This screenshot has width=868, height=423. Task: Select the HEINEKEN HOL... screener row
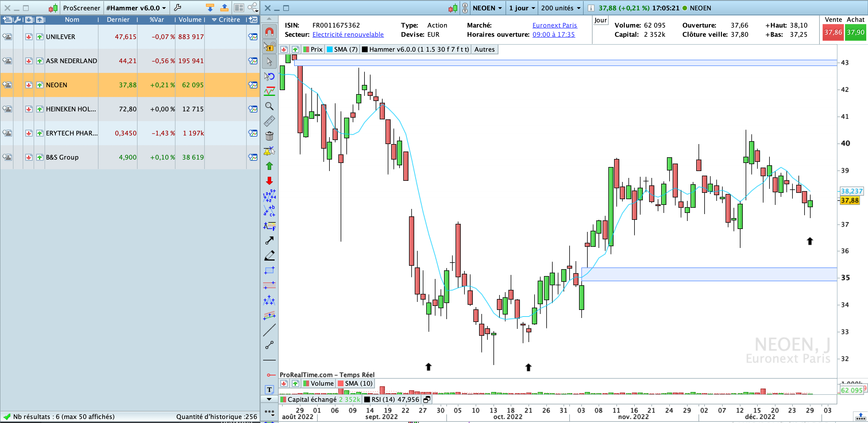(x=130, y=109)
